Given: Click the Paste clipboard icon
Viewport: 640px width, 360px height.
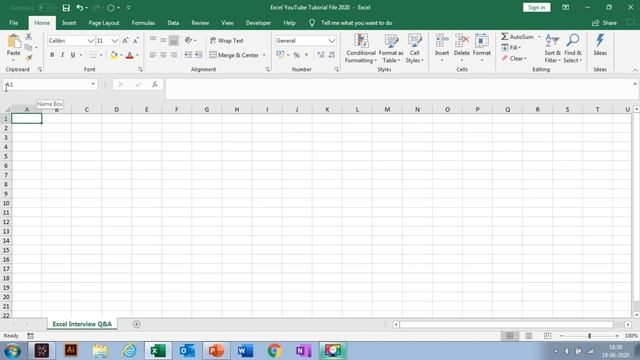Looking at the screenshot, I should [x=13, y=42].
